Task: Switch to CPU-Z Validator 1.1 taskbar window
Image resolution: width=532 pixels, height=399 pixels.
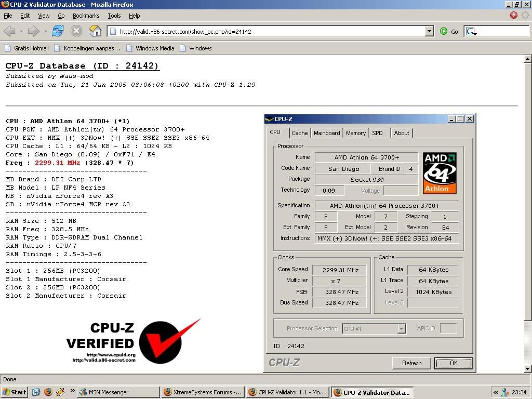Action: [x=287, y=392]
